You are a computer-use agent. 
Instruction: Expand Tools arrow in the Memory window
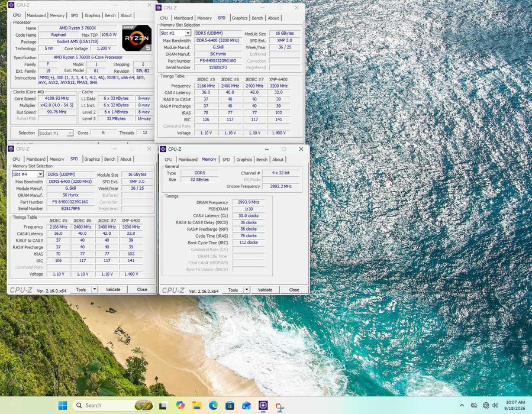pos(247,290)
